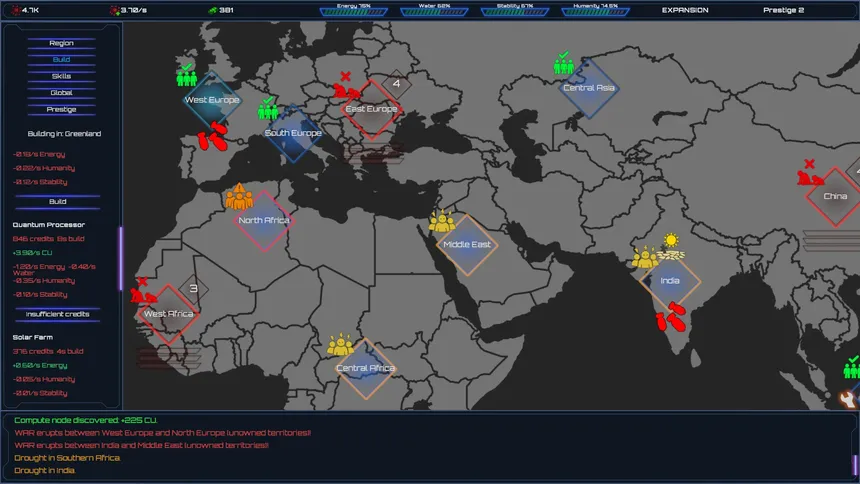Click the green population icon above South Europe

tap(268, 108)
